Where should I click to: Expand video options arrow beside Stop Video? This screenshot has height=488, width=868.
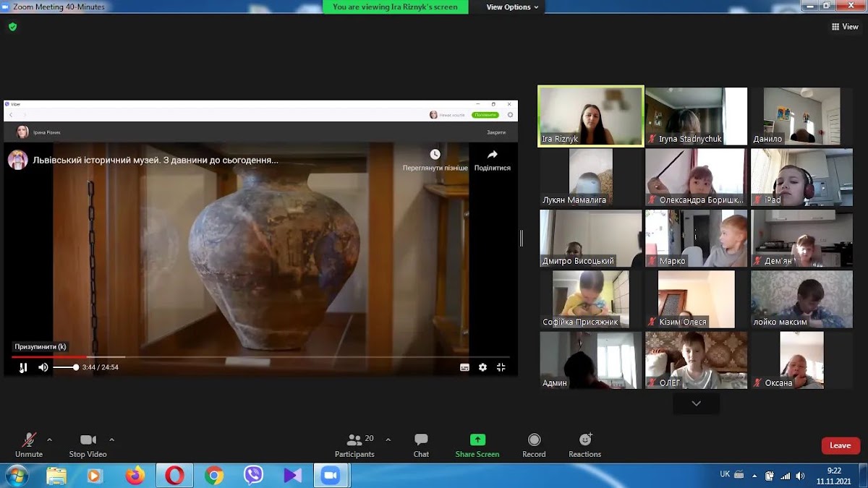point(112,440)
